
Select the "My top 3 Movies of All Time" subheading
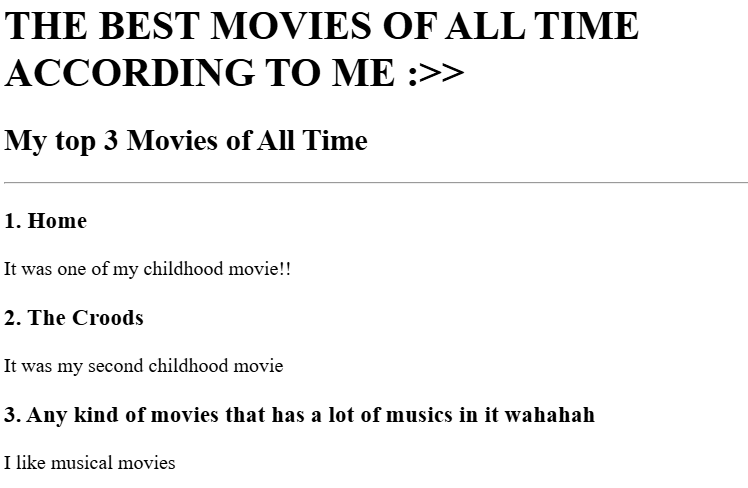coord(186,140)
